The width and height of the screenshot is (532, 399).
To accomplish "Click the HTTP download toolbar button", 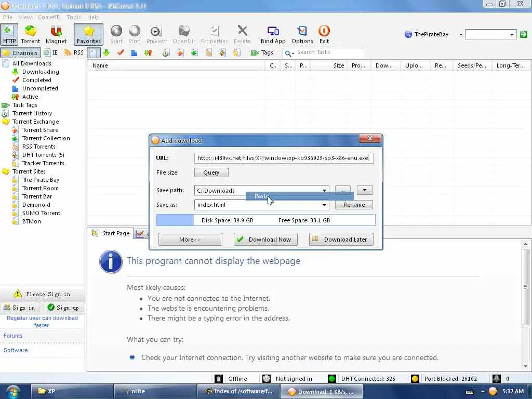I will [9, 34].
